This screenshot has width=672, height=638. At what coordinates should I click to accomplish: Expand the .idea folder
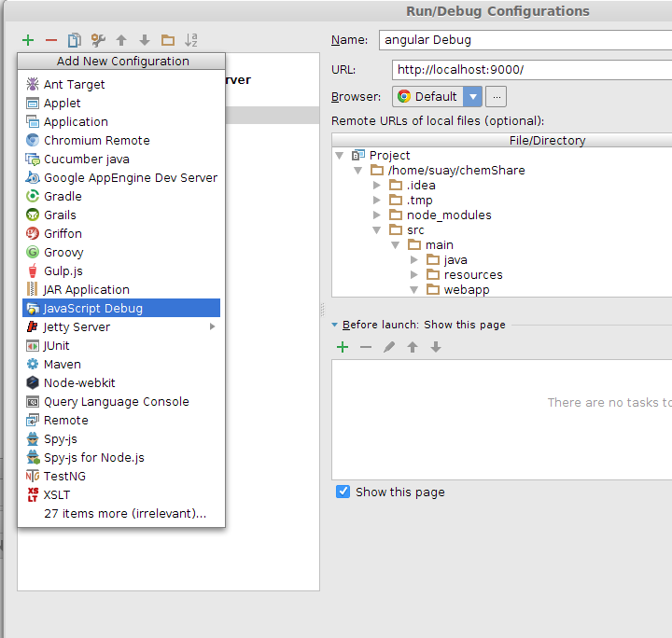click(377, 185)
